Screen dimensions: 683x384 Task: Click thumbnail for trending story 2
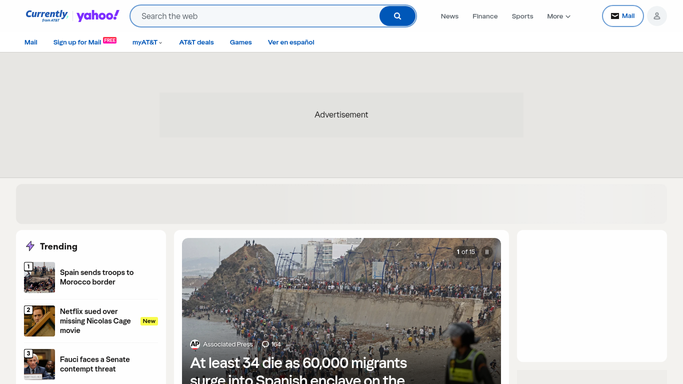39,321
